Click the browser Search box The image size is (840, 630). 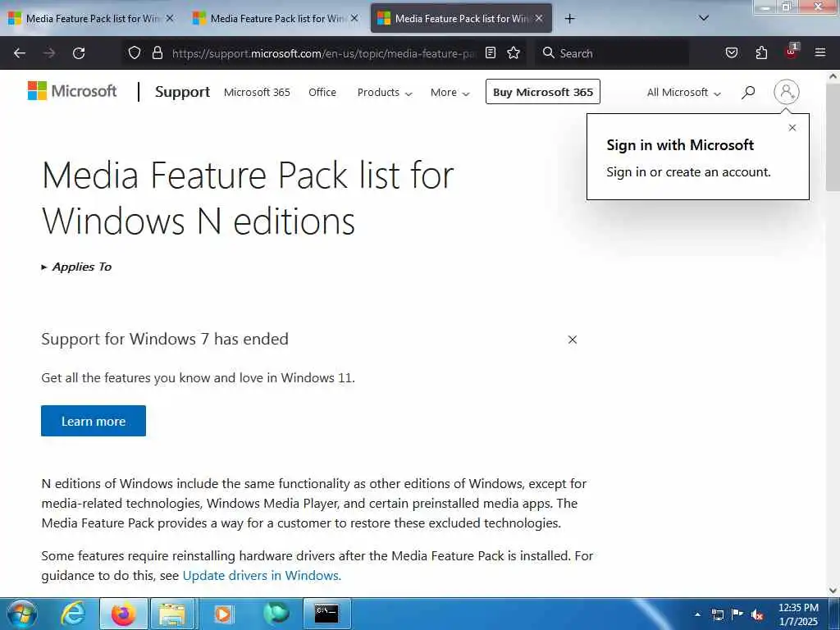(x=612, y=53)
